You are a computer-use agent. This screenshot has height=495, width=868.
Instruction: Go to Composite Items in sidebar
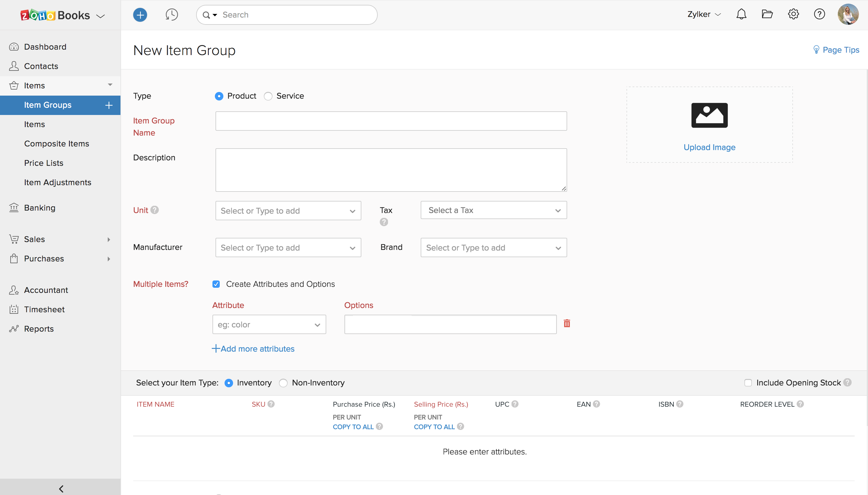point(56,143)
